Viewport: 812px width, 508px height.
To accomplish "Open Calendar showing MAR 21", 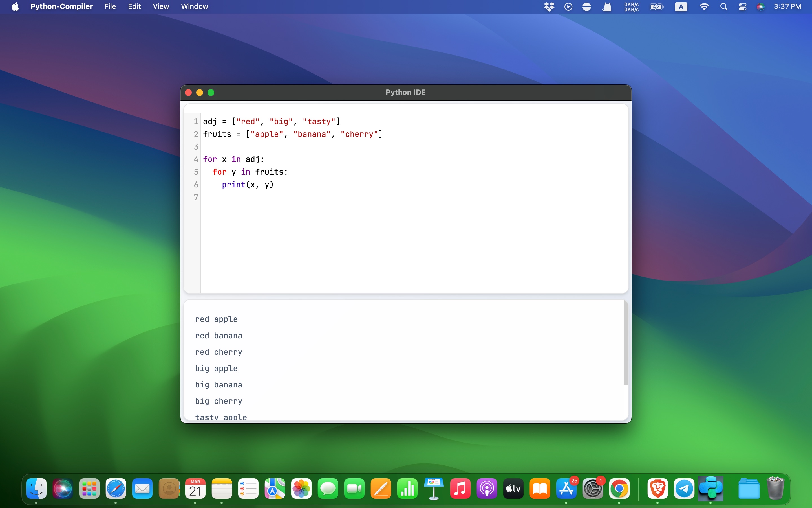I will (x=195, y=489).
